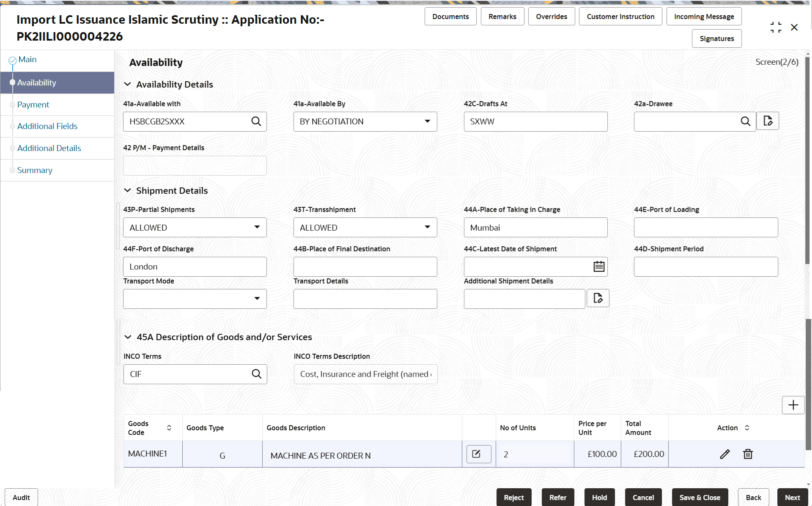This screenshot has width=812, height=506.
Task: Add a new goods line item
Action: (x=793, y=405)
